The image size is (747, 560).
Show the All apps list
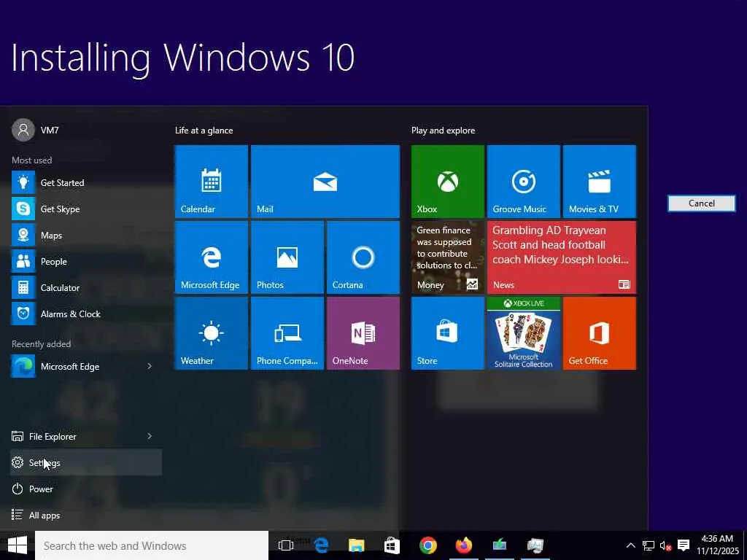coord(86,515)
